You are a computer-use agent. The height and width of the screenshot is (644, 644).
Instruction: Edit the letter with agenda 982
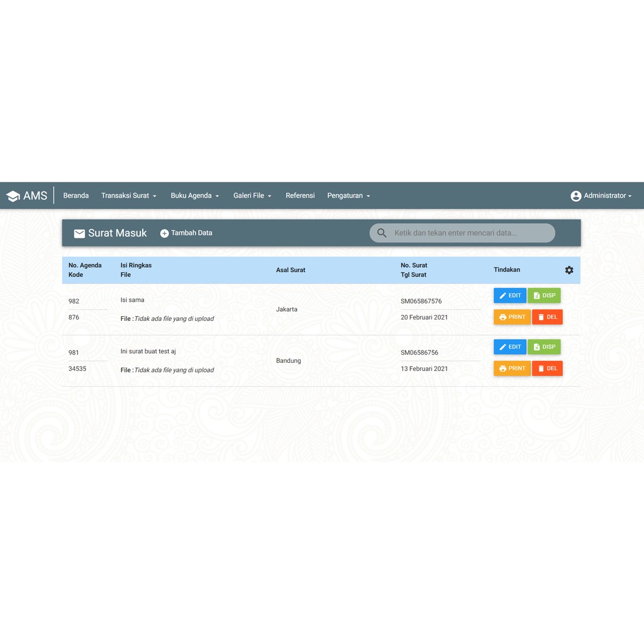click(509, 296)
